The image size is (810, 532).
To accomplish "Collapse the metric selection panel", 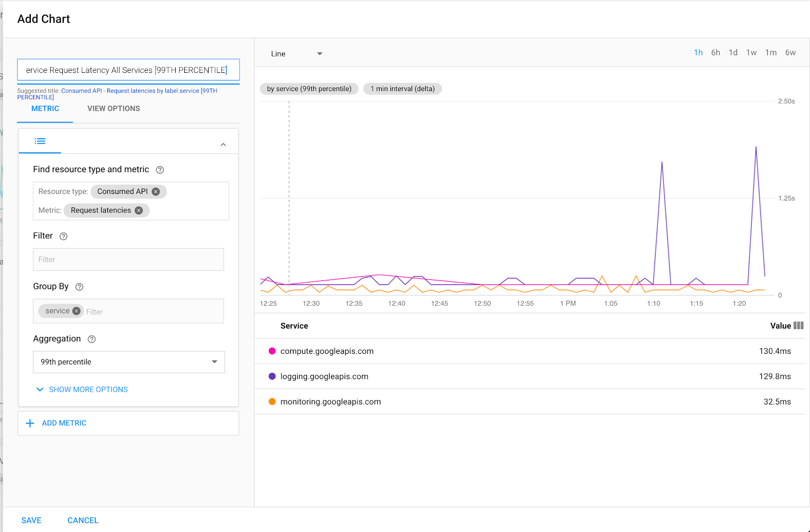I will [x=223, y=144].
